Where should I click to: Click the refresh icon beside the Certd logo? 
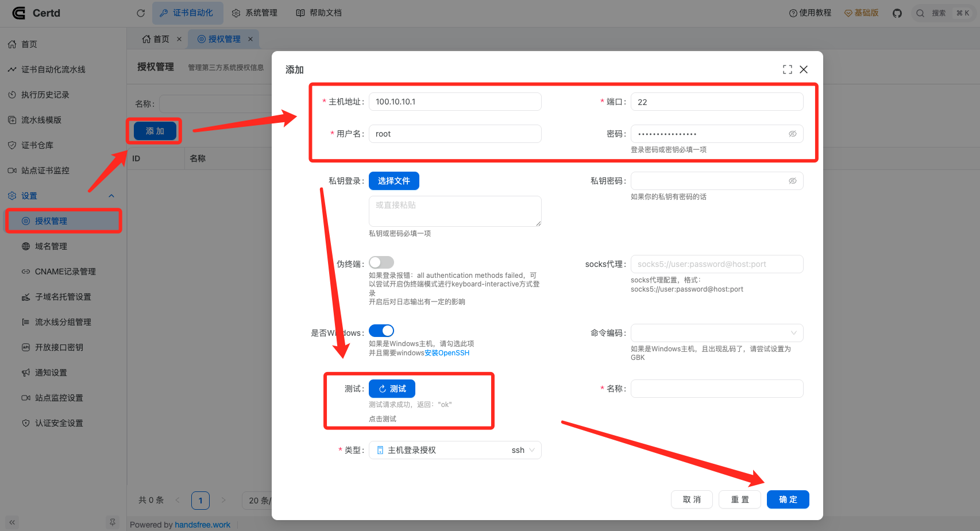click(140, 13)
